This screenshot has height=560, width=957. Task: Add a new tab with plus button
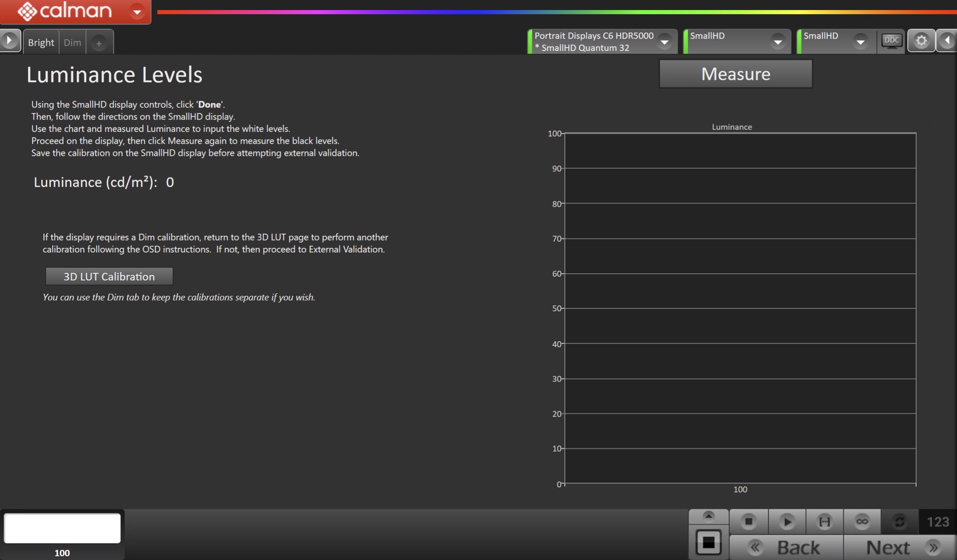click(x=99, y=43)
